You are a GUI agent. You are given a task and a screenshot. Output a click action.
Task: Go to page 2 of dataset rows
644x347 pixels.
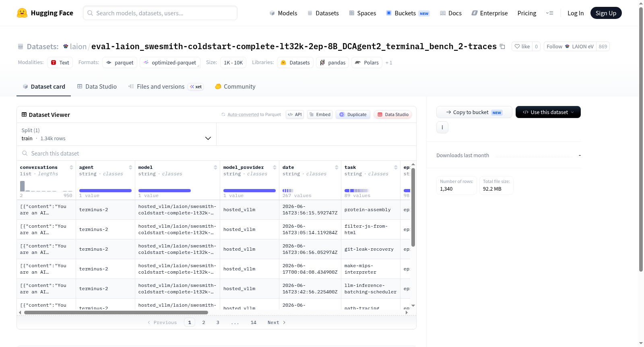point(204,322)
